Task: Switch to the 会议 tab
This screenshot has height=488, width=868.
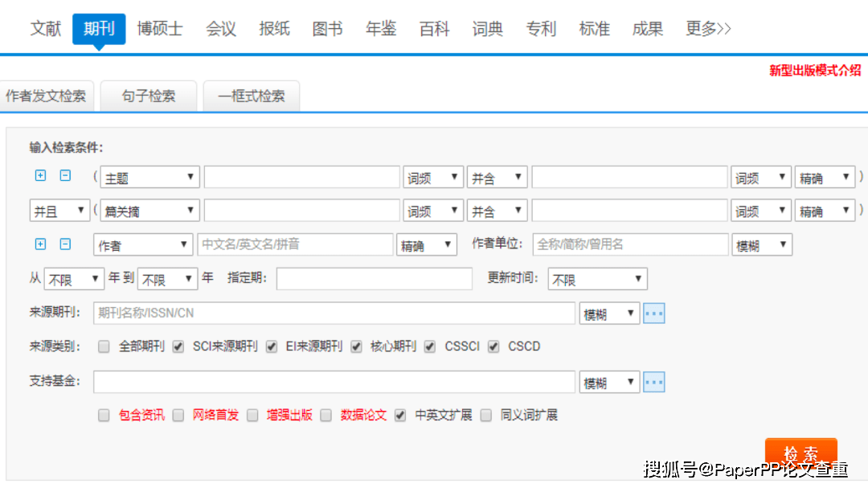Action: (x=221, y=29)
